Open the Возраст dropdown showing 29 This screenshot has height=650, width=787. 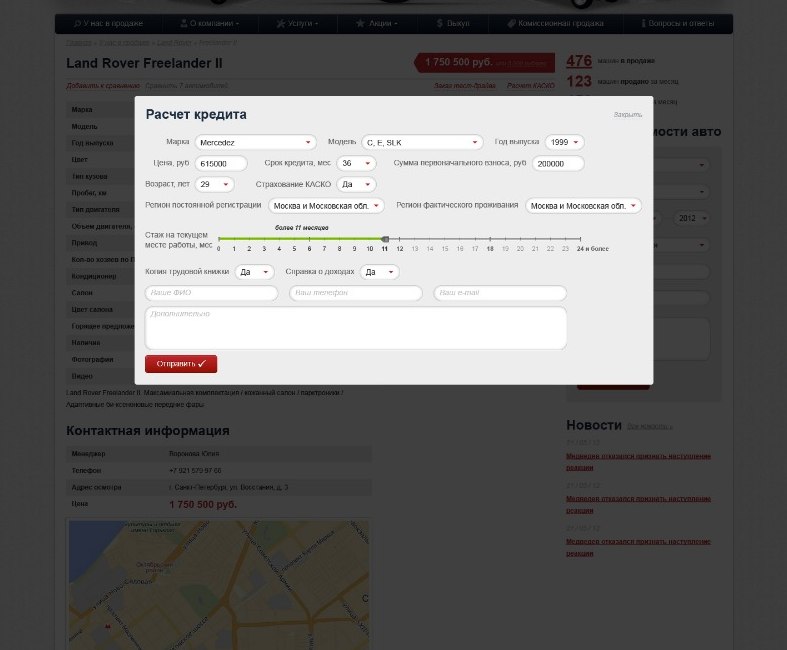click(x=214, y=185)
